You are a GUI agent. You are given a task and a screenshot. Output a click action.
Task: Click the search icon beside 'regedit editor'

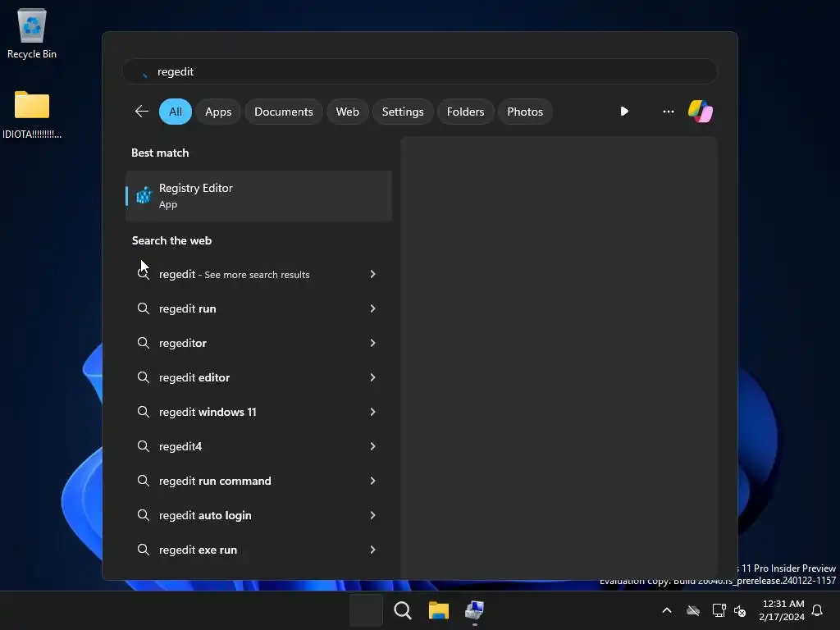(143, 377)
